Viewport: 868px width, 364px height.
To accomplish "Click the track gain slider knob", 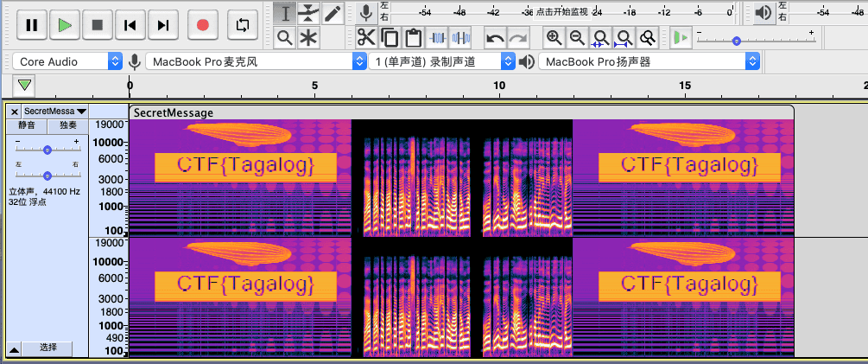I will click(x=48, y=150).
